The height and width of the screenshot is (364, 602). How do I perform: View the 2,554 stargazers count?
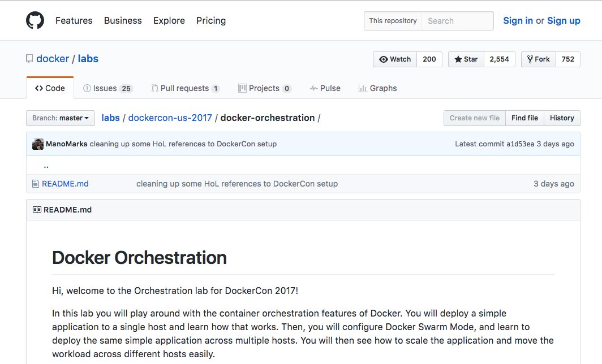pos(499,59)
